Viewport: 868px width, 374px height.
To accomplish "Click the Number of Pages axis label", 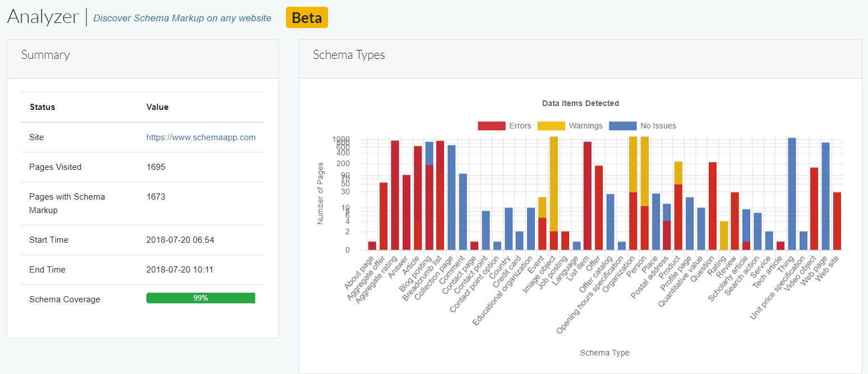I will click(321, 193).
